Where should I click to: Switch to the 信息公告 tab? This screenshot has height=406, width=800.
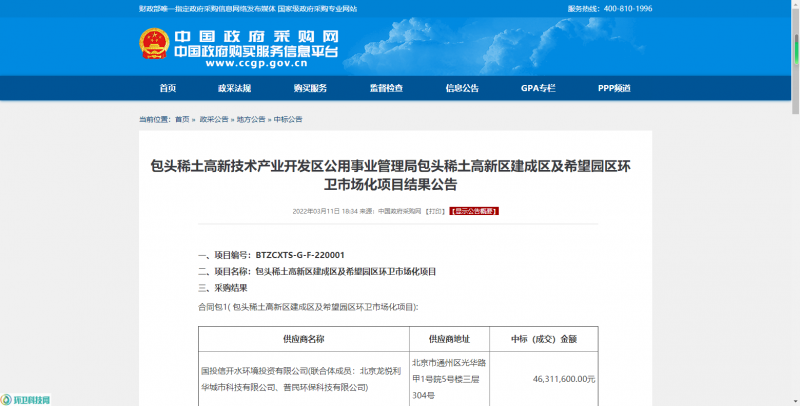pos(462,88)
